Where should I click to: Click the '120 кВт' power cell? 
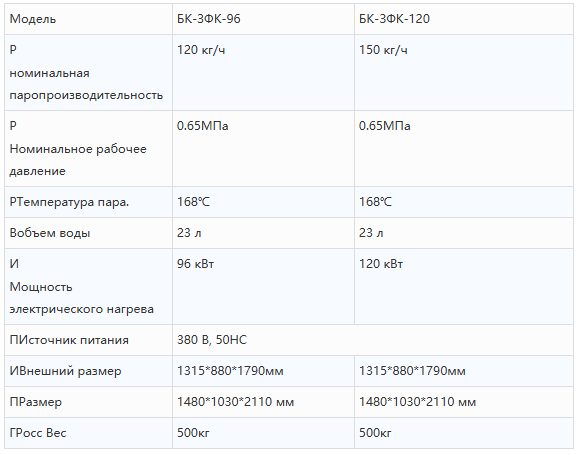pos(464,287)
